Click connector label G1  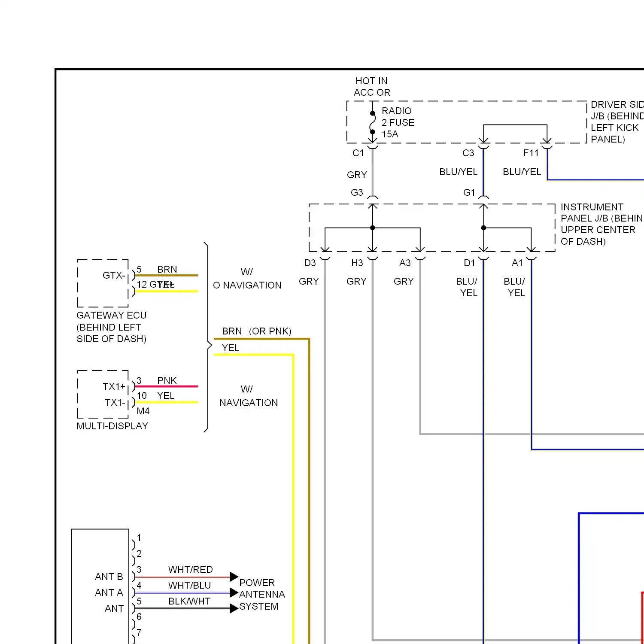469,193
